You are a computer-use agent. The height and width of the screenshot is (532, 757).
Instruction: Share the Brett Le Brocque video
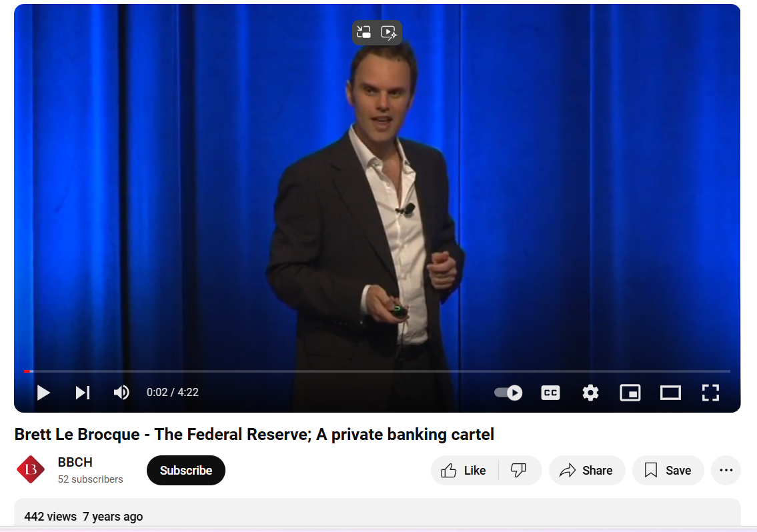coord(586,470)
